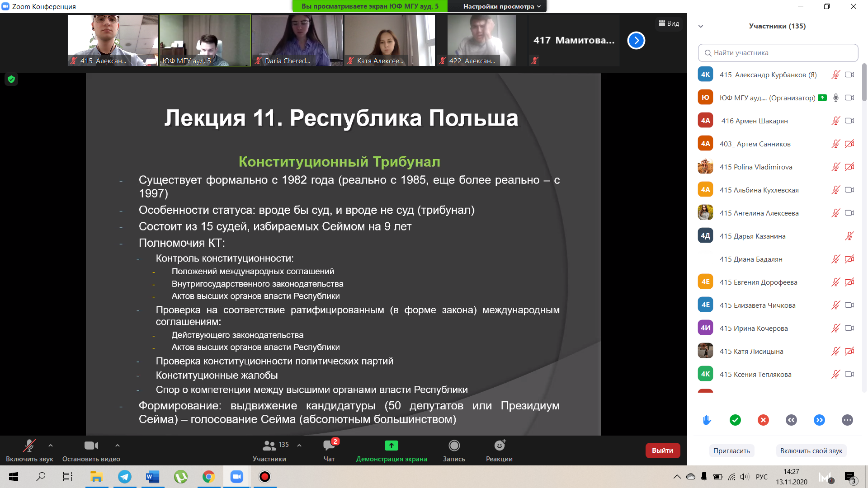The height and width of the screenshot is (488, 868).
Task: Click Включить свой звук button
Action: 811,451
